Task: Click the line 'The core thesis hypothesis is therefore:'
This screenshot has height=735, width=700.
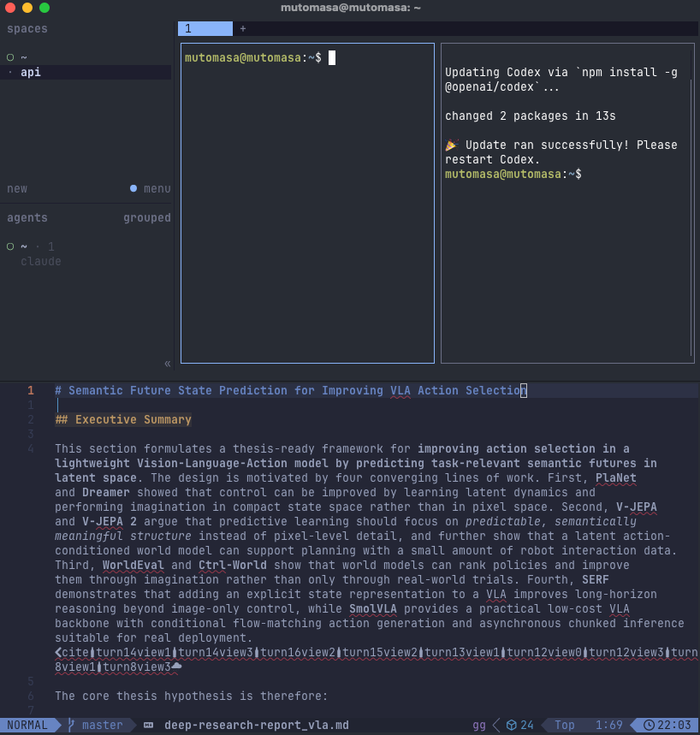Action: point(192,696)
